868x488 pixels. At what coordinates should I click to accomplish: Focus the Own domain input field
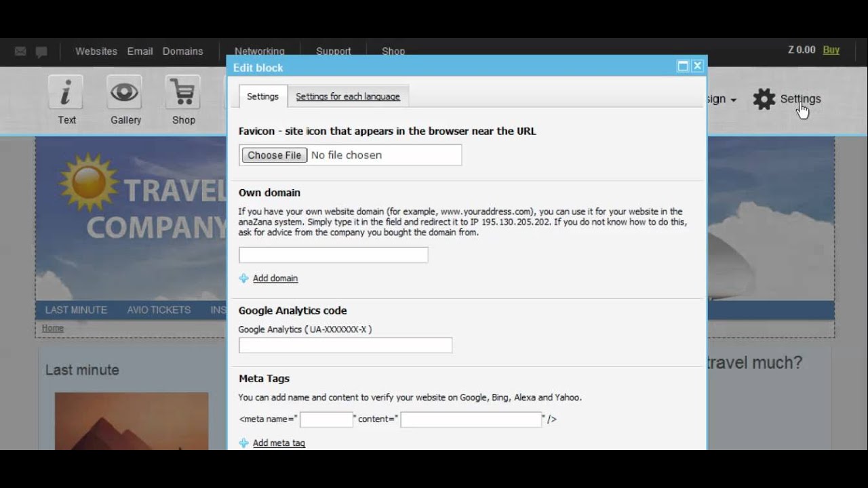tap(333, 255)
